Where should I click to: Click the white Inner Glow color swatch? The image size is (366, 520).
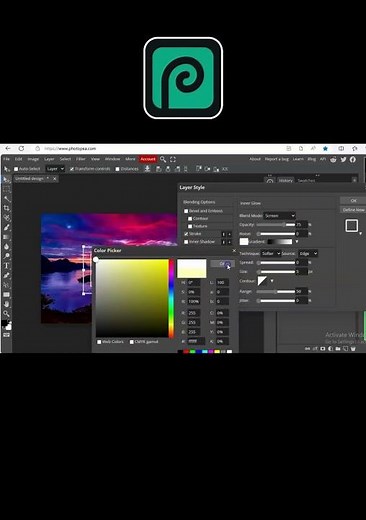[x=244, y=242]
